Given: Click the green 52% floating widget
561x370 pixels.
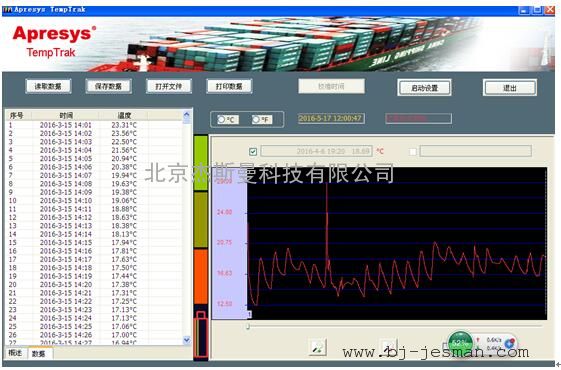Looking at the screenshot, I should point(460,344).
